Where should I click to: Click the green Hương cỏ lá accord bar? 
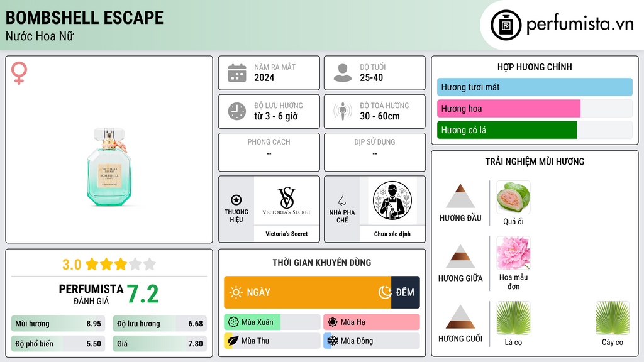coord(507,130)
